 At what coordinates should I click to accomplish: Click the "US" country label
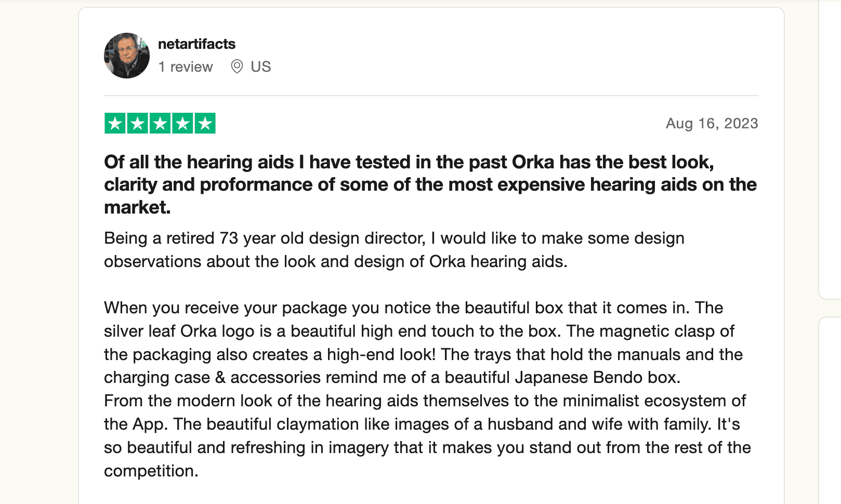click(x=261, y=67)
